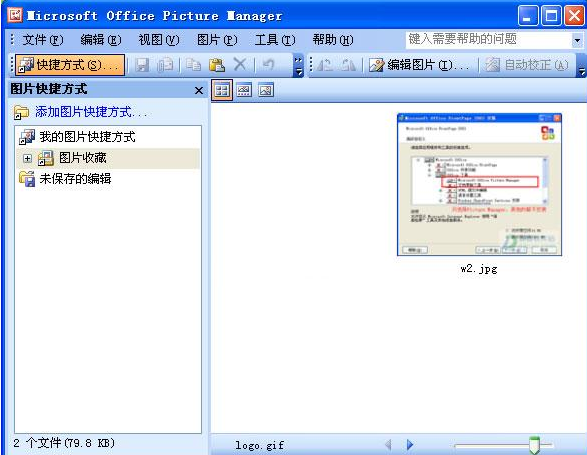This screenshot has height=455, width=587.
Task: Close the Picture Manager window
Action: click(574, 16)
